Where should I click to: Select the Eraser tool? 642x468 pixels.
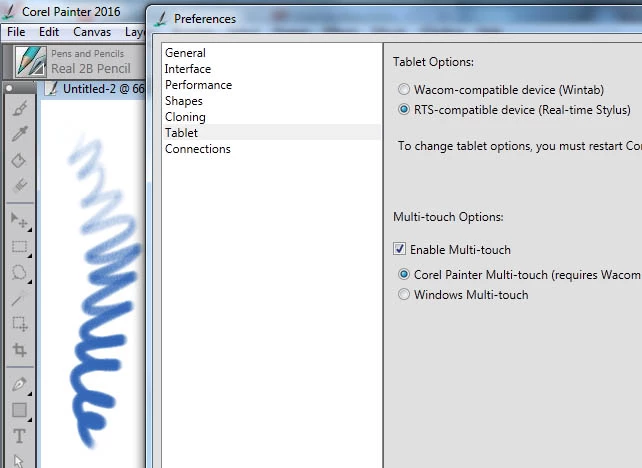20,185
